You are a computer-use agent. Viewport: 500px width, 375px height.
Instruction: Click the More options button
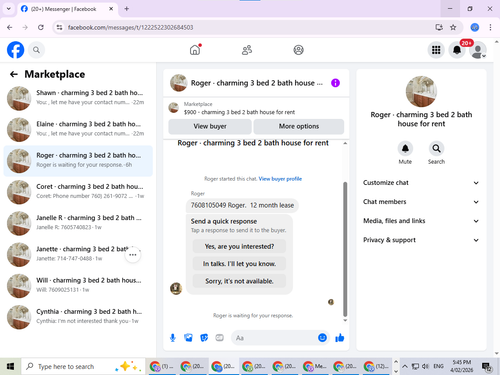point(299,126)
